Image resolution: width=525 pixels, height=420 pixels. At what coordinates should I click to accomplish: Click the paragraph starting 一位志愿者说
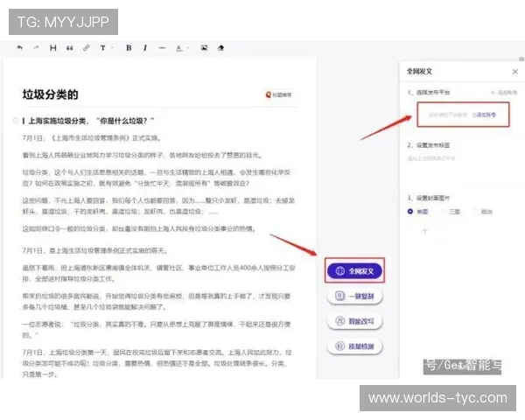click(157, 330)
